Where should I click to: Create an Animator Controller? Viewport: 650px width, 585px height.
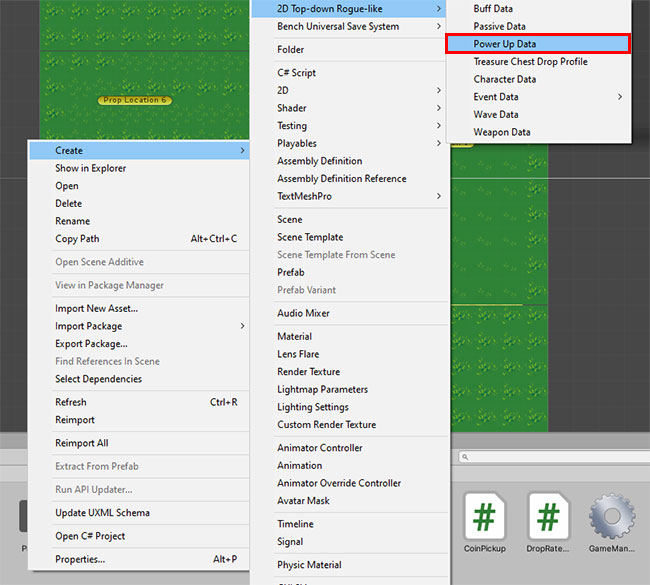coord(349,448)
